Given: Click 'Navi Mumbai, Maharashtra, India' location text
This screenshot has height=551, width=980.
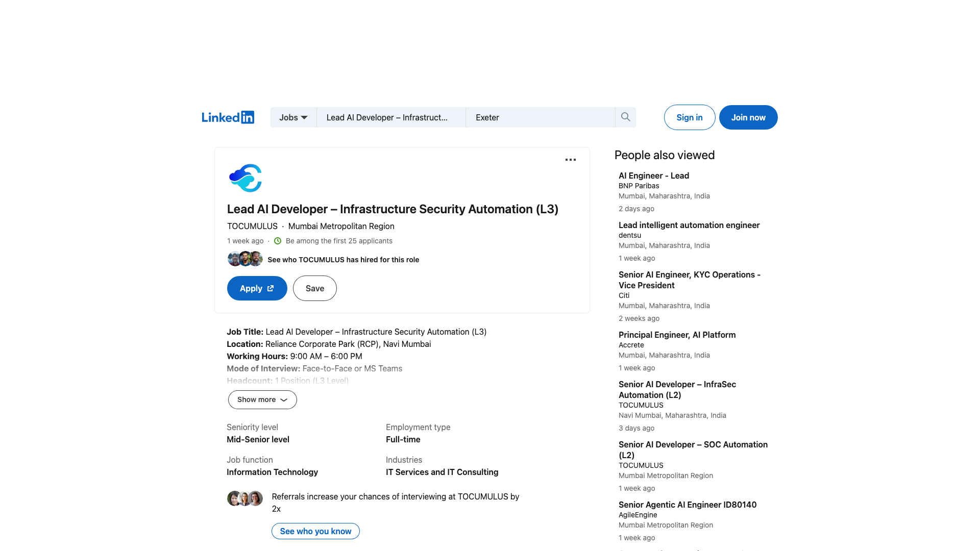Looking at the screenshot, I should coord(672,415).
